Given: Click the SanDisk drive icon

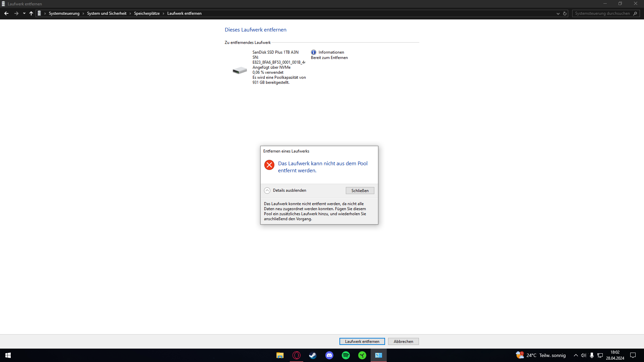Looking at the screenshot, I should point(239,70).
